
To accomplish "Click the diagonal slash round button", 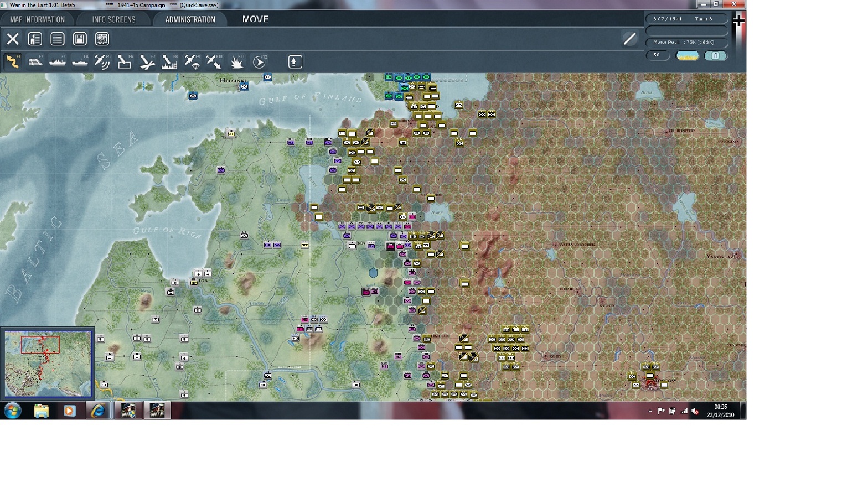I will point(629,39).
